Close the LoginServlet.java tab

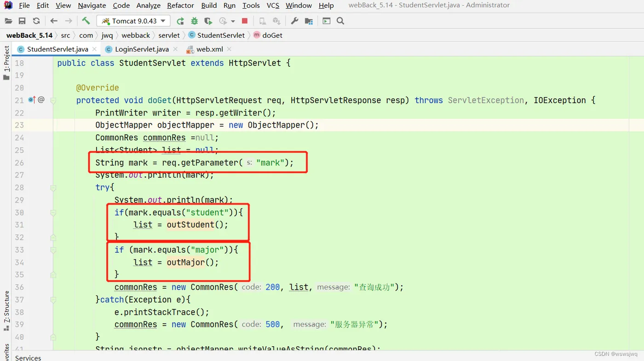175,49
